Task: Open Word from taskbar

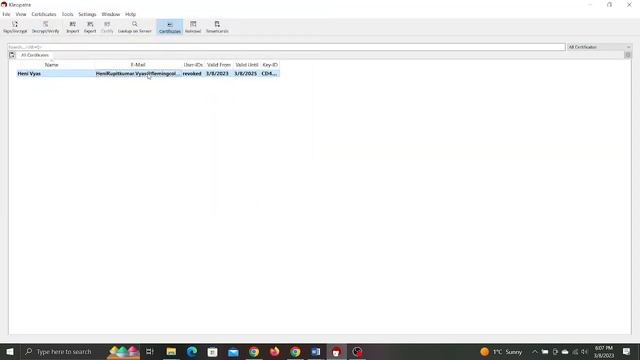Action: point(316,351)
